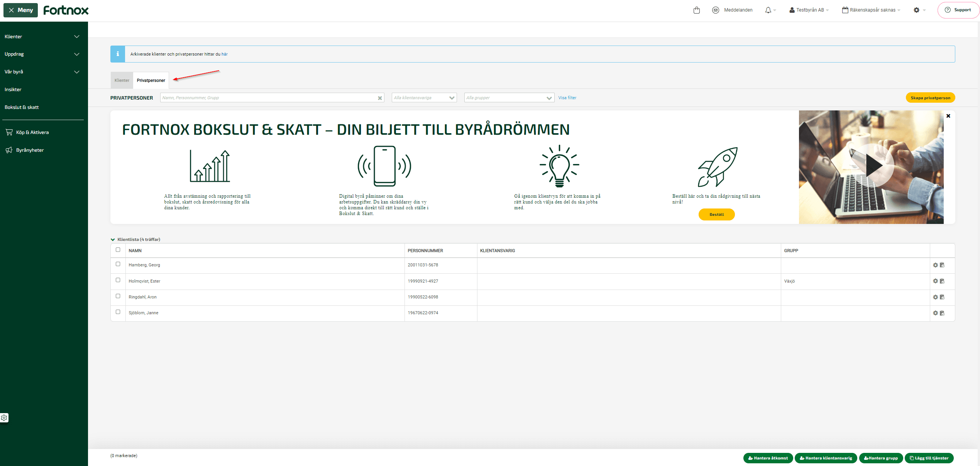This screenshot has width=980, height=466.
Task: Close the Bokslut & Skatt promo banner
Action: [948, 116]
